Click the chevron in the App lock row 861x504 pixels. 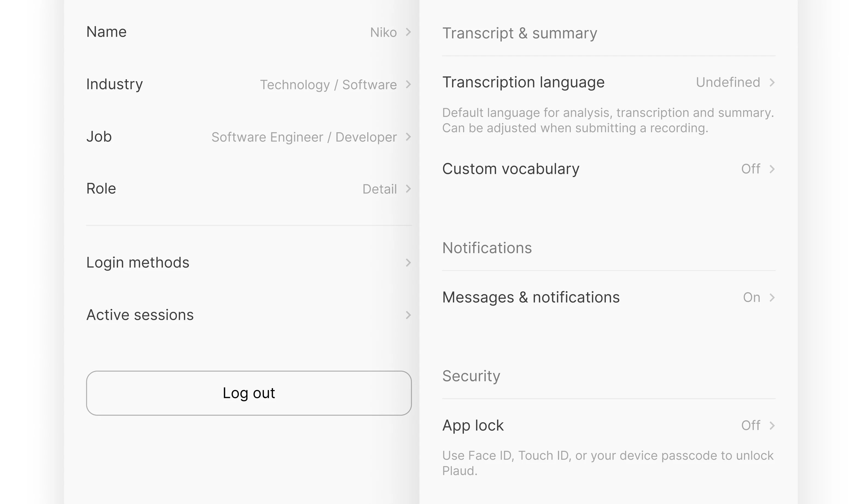772,426
